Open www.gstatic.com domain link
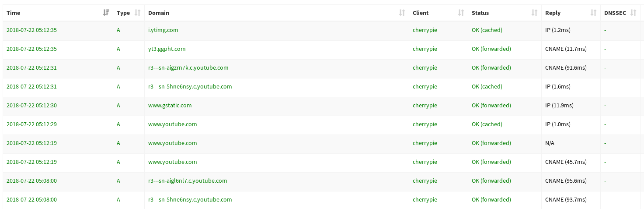 coord(170,106)
